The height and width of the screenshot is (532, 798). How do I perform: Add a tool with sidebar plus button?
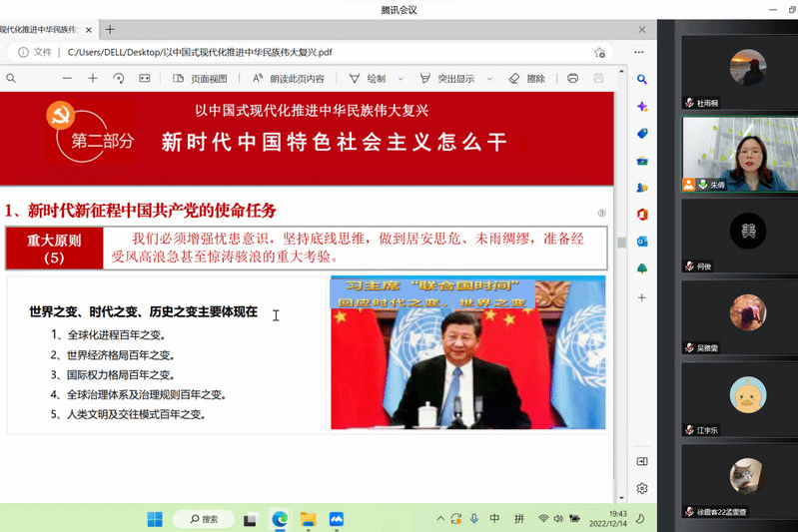coord(642,297)
